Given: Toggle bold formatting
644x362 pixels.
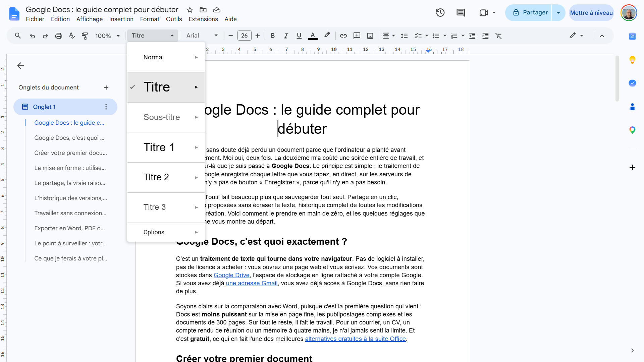Looking at the screenshot, I should coord(273,36).
